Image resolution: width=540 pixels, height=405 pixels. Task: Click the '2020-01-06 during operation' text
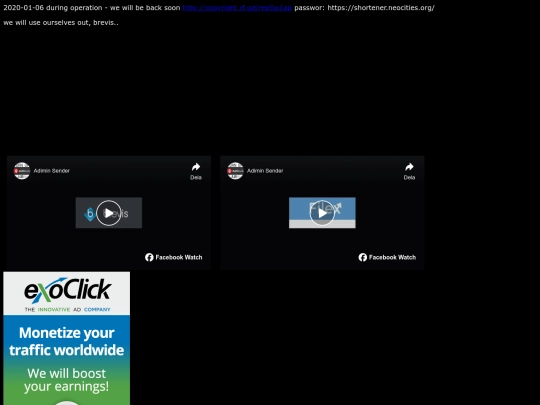pos(53,8)
